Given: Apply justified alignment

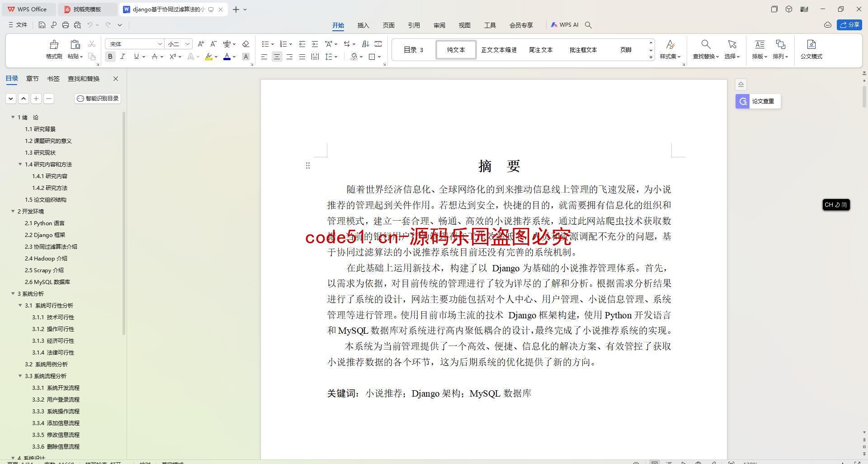Looking at the screenshot, I should [302, 57].
